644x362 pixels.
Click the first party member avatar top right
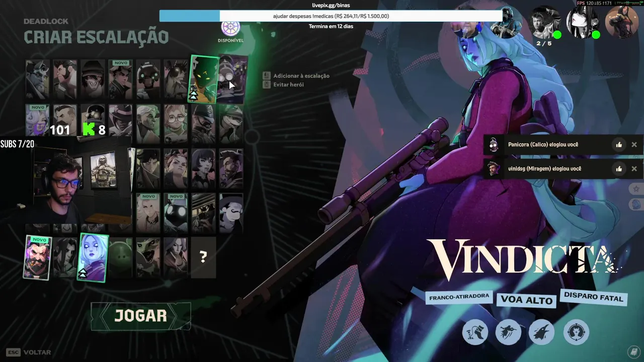click(x=507, y=23)
